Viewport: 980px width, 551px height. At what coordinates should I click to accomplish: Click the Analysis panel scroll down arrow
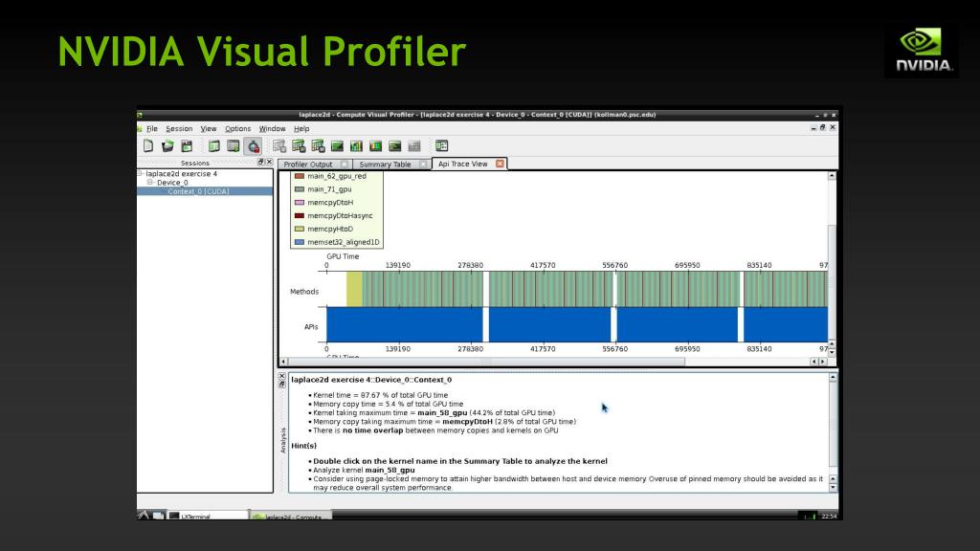click(833, 488)
